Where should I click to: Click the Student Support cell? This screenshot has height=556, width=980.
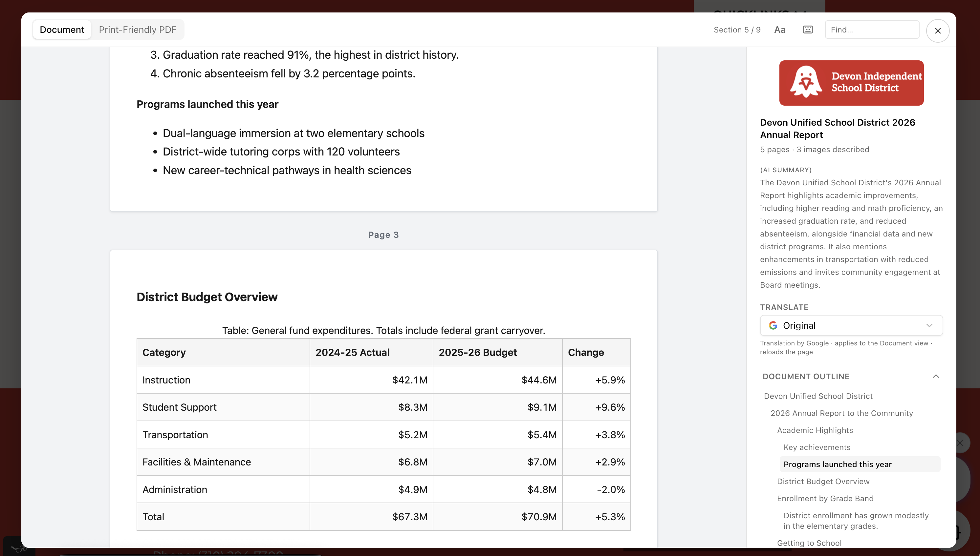click(x=223, y=407)
